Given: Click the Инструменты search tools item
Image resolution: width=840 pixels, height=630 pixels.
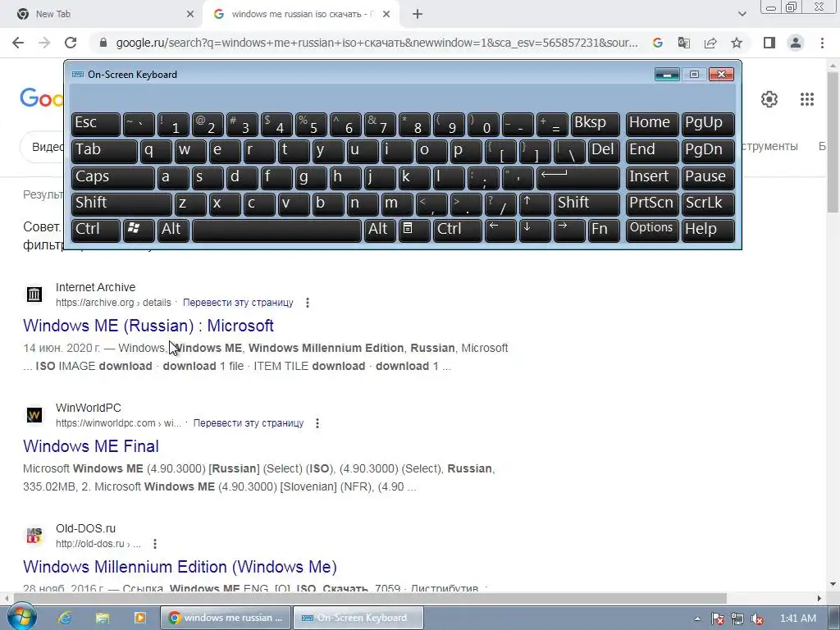Looking at the screenshot, I should tap(769, 146).
